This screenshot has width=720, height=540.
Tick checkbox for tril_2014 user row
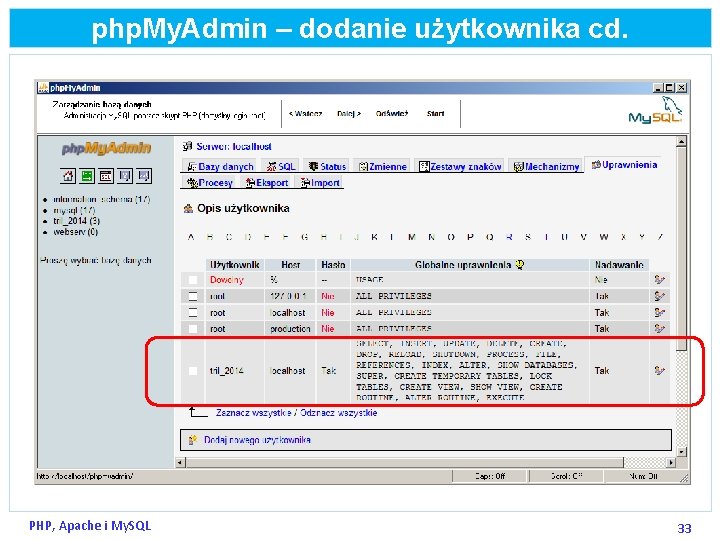pos(193,371)
